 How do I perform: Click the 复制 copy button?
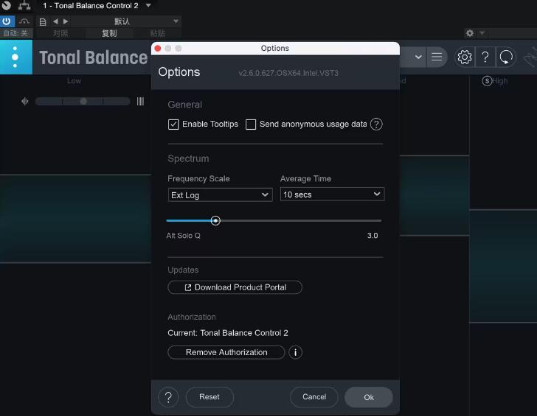coord(109,33)
